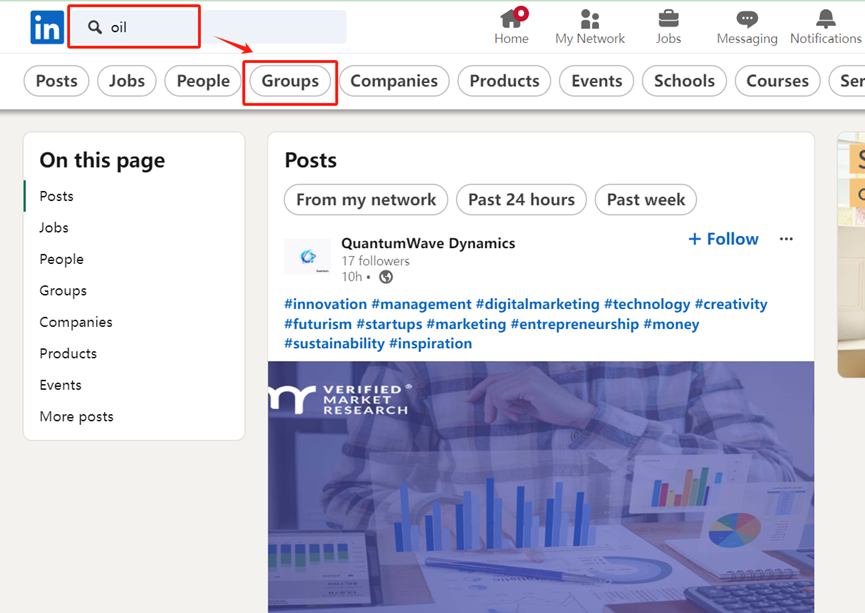Open the Home feed icon
865x613 pixels.
click(512, 19)
